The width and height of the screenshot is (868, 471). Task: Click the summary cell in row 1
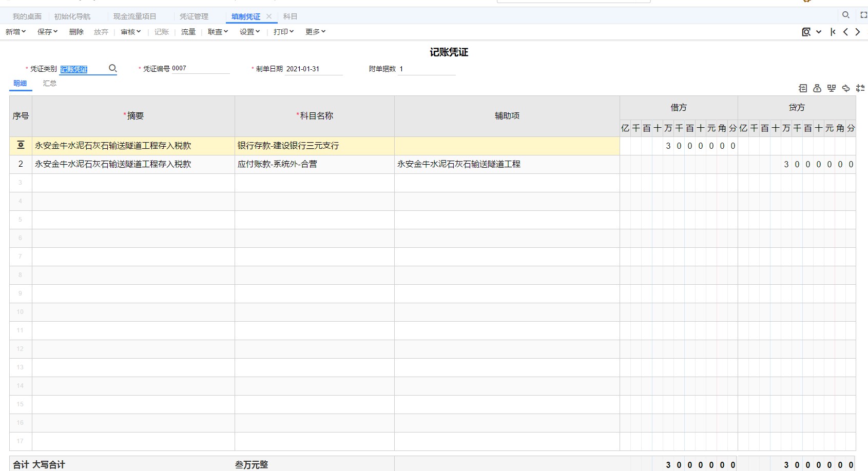pos(133,146)
